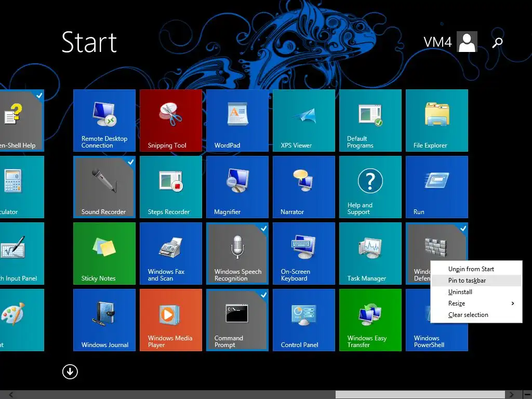
Task: Open the XPS Viewer tile
Action: [x=303, y=121]
